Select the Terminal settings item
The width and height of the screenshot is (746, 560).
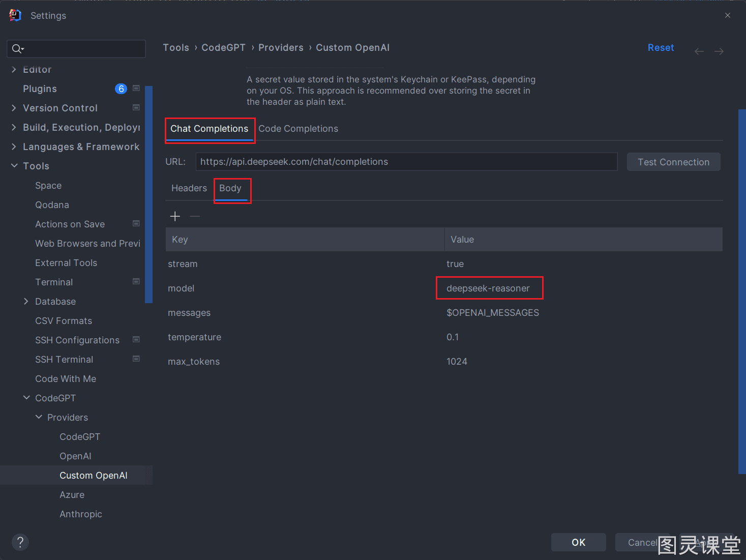54,282
